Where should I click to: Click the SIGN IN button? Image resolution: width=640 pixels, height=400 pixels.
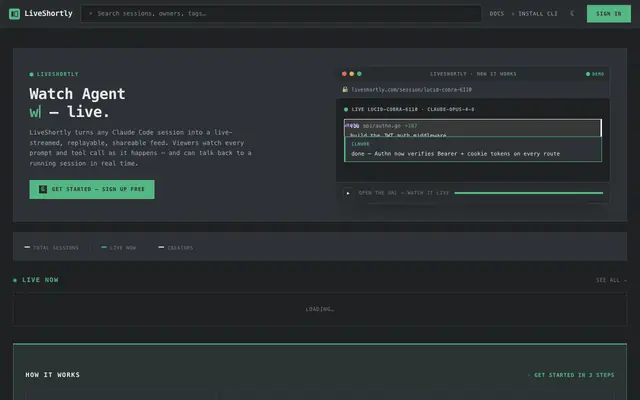[609, 14]
